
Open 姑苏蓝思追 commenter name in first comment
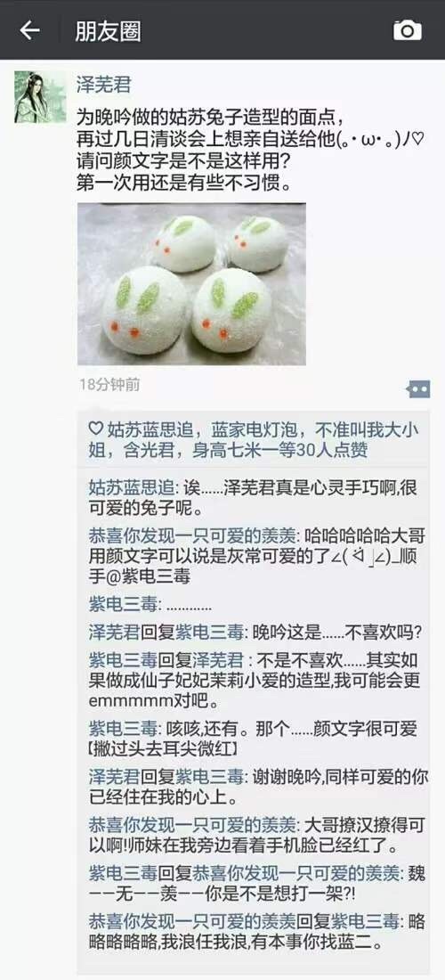125,486
